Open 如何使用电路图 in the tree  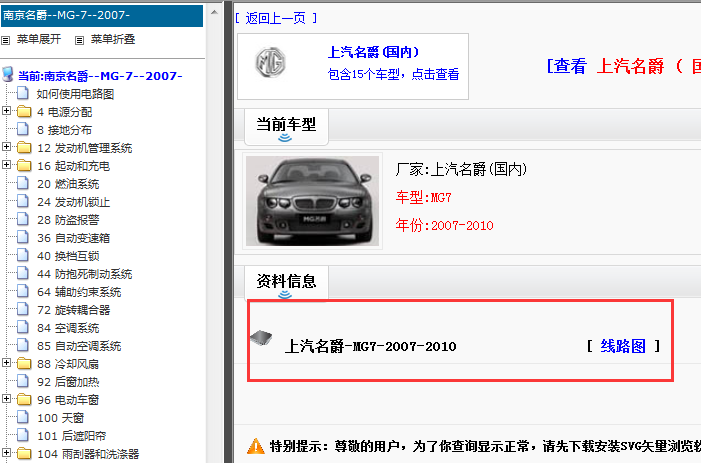(75, 94)
